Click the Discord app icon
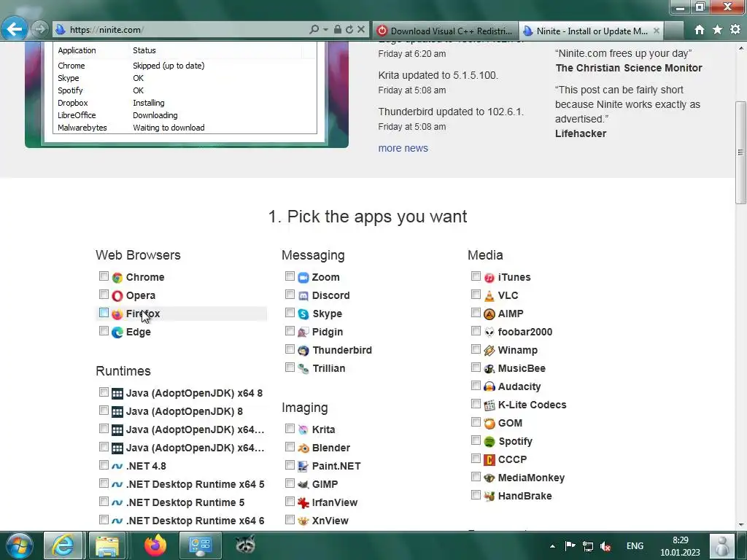The height and width of the screenshot is (560, 747). point(303,296)
